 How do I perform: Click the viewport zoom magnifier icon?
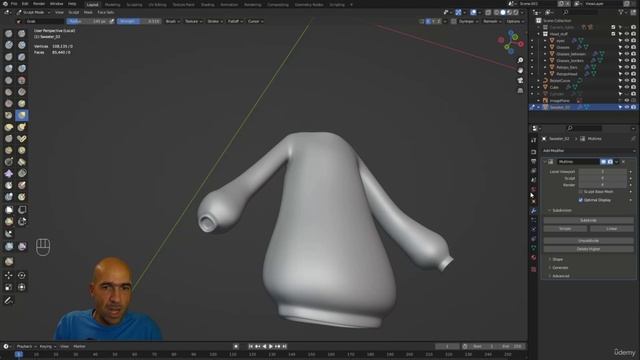point(520,60)
